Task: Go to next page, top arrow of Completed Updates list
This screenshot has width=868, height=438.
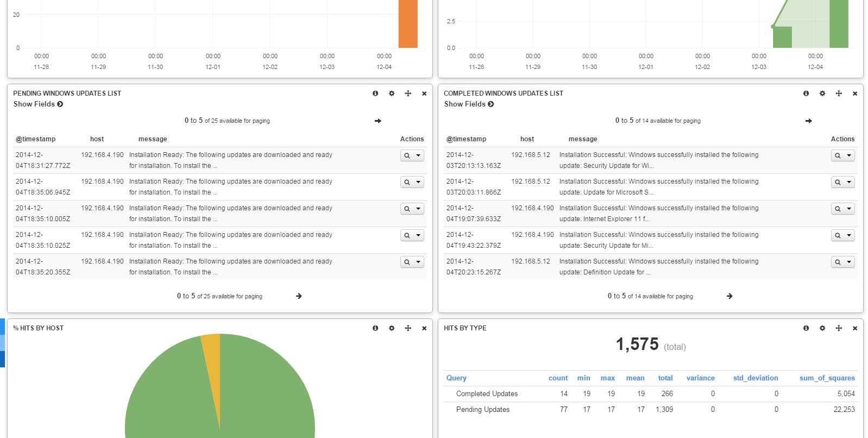Action: 809,121
